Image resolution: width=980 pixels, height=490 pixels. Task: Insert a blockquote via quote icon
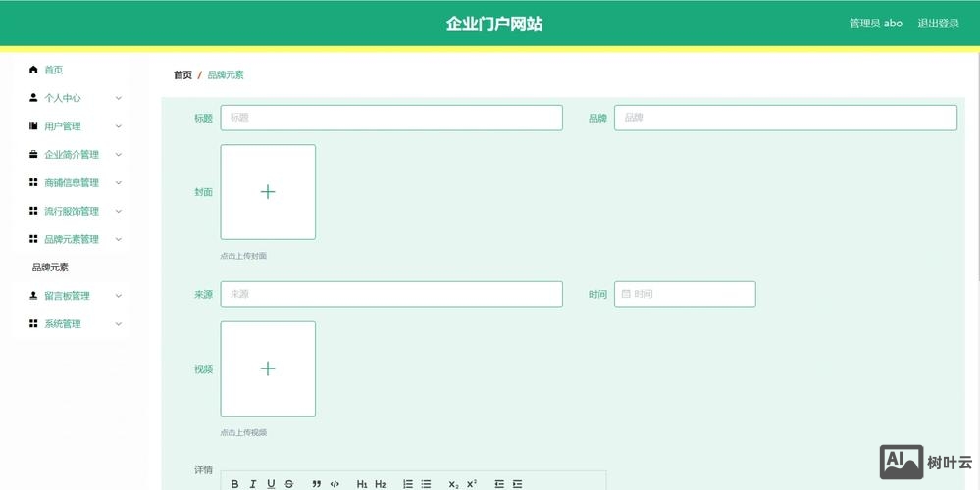tap(316, 484)
